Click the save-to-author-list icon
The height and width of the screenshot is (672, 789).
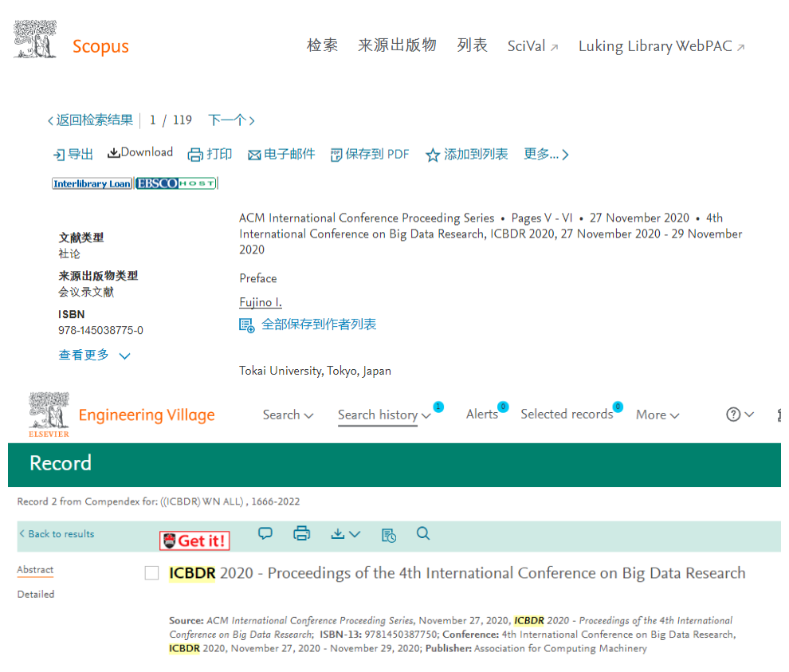(246, 326)
